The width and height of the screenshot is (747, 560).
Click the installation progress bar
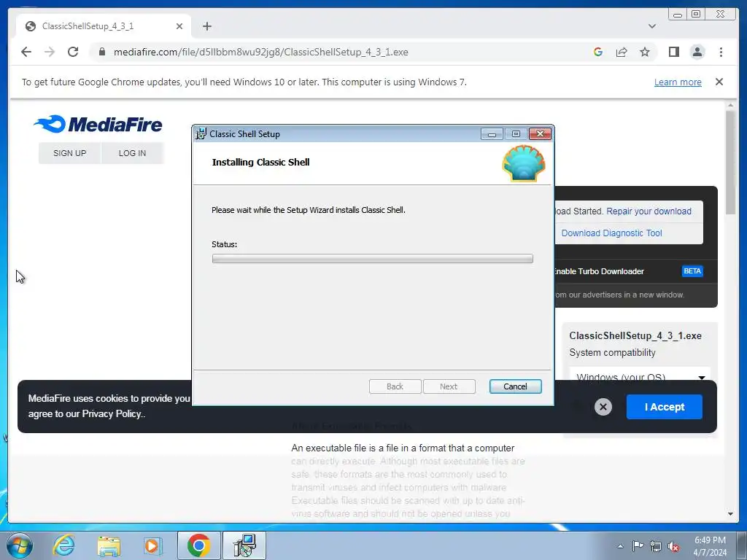point(373,259)
